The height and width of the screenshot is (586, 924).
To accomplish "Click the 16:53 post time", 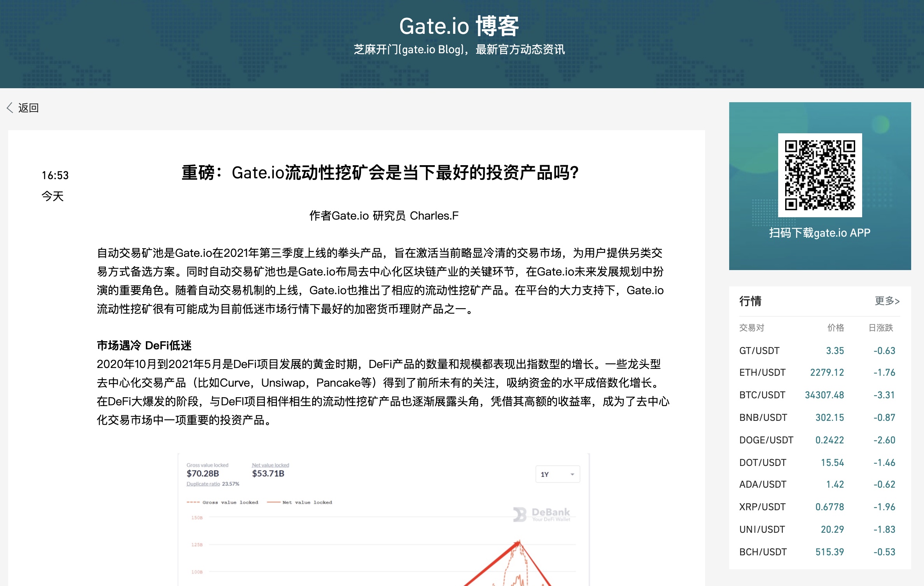I will coord(55,175).
